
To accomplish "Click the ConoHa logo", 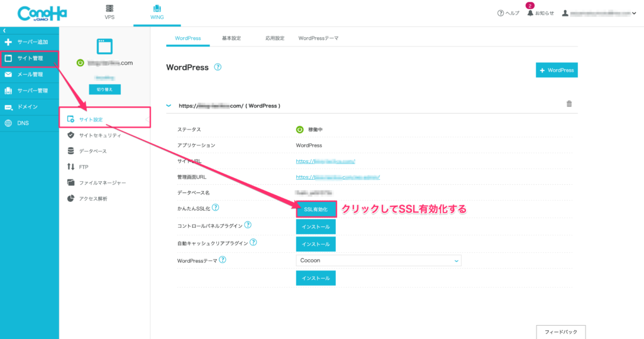I will click(x=42, y=14).
